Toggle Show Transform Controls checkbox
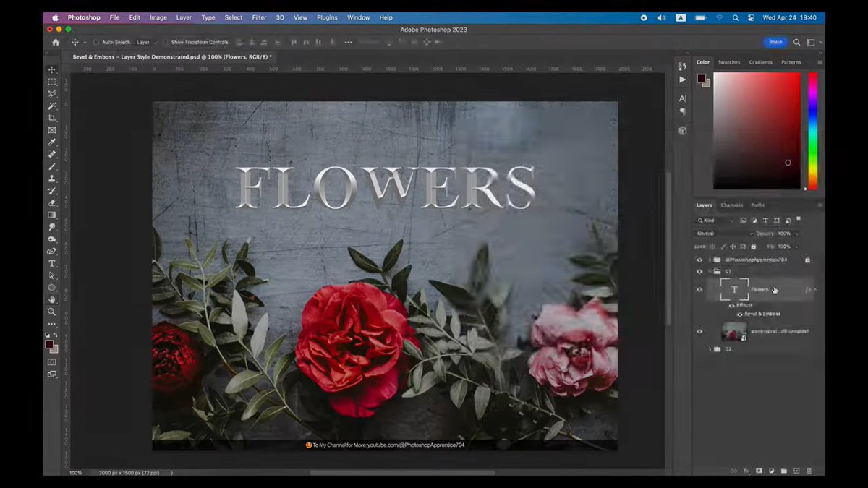The height and width of the screenshot is (488, 868). 165,43
